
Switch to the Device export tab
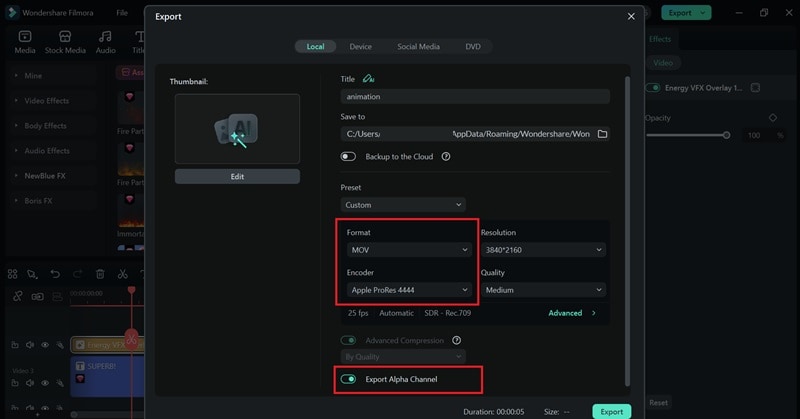tap(360, 46)
